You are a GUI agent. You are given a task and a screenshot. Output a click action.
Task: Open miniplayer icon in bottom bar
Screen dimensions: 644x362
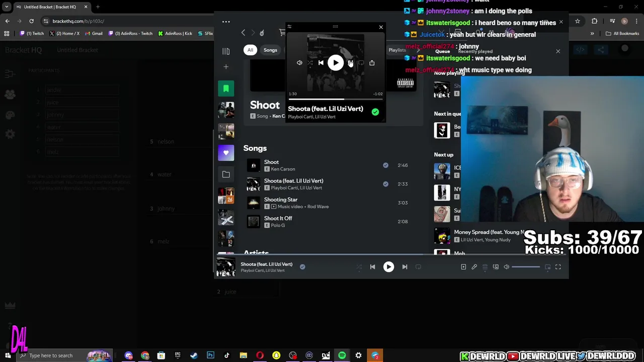[547, 267]
